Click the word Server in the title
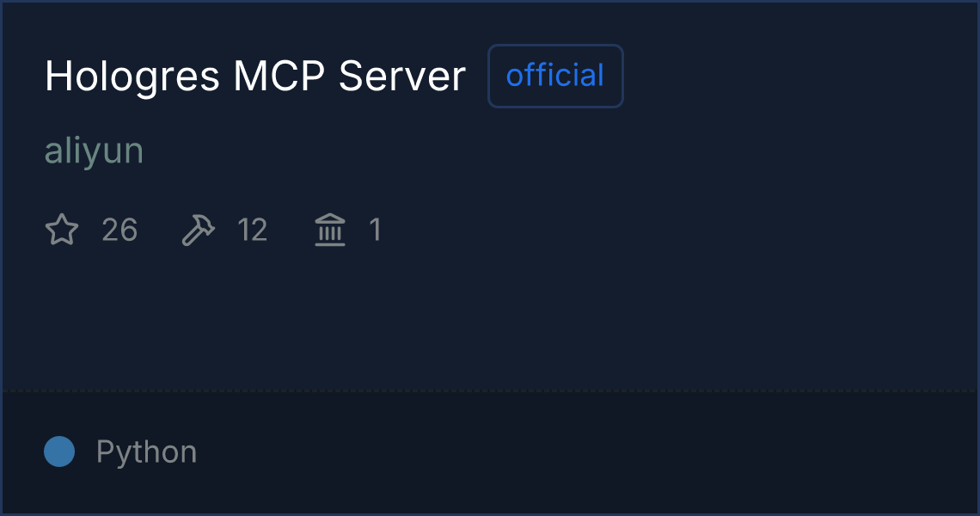 pos(401,77)
